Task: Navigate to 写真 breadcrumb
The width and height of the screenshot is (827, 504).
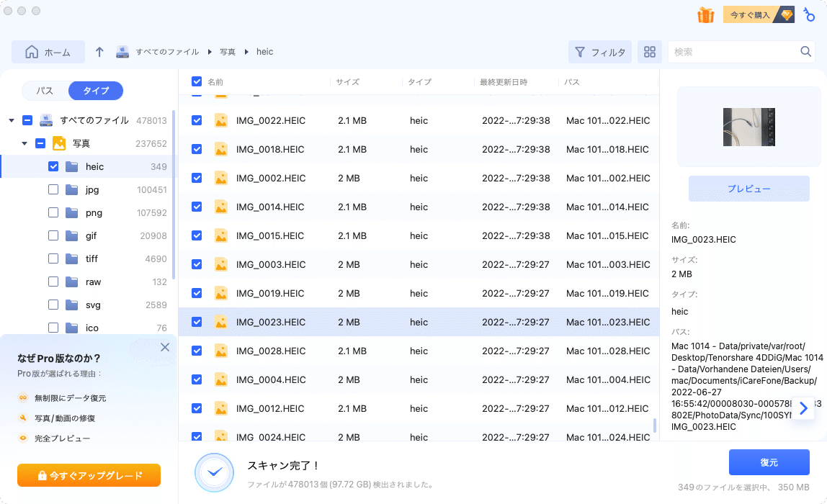Action: (228, 52)
